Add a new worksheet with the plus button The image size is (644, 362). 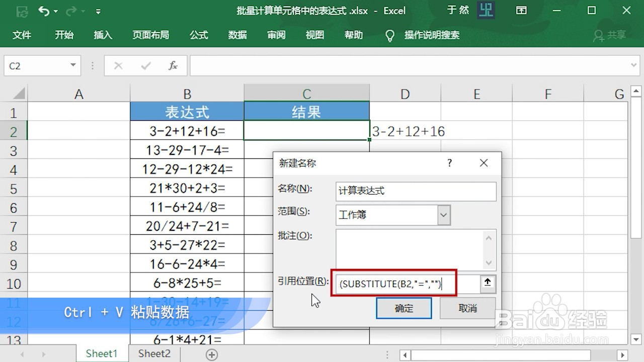pos(211,354)
